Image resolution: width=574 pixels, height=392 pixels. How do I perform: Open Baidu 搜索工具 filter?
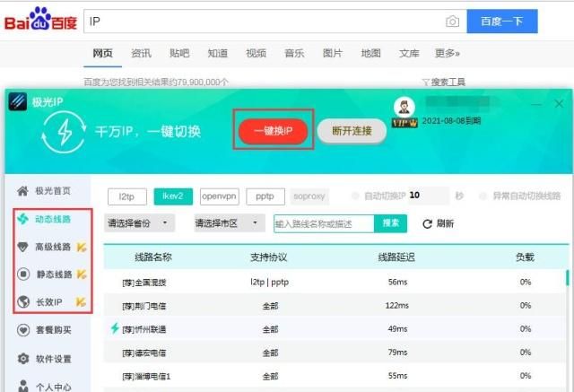click(444, 82)
